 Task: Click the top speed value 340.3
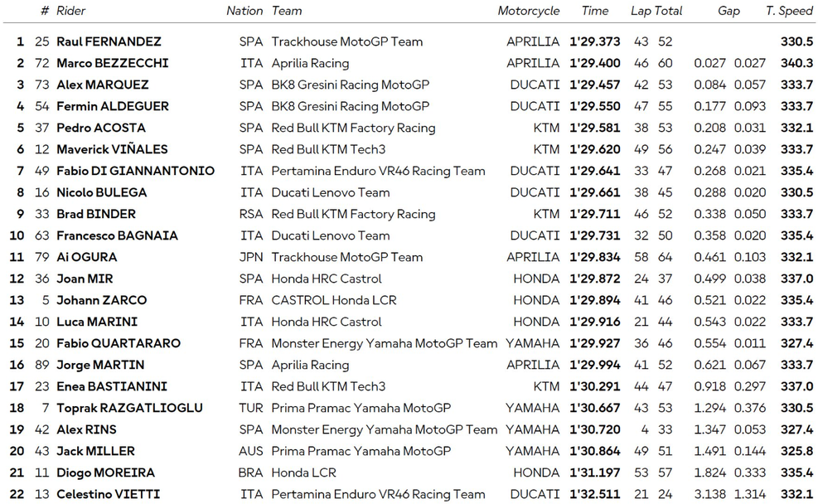click(x=796, y=63)
